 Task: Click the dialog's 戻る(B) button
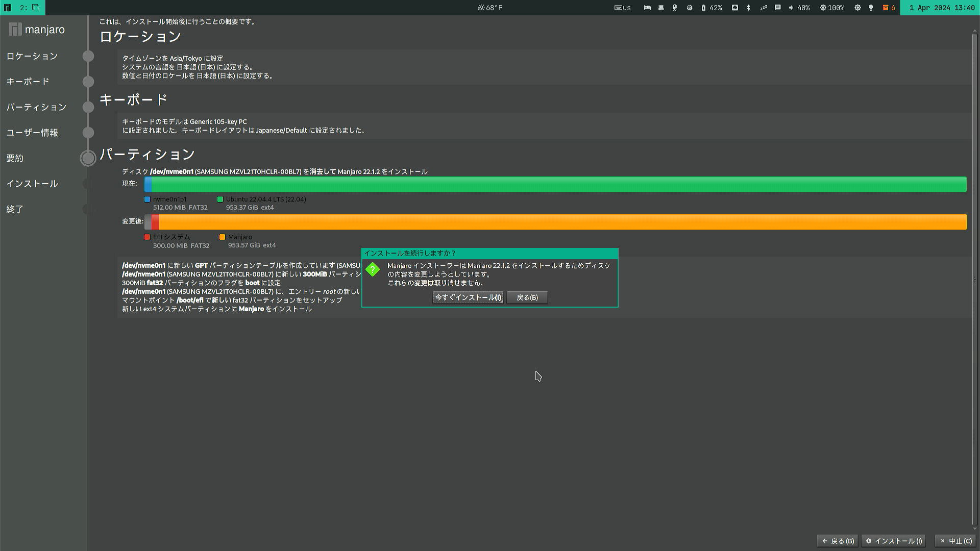click(x=527, y=297)
